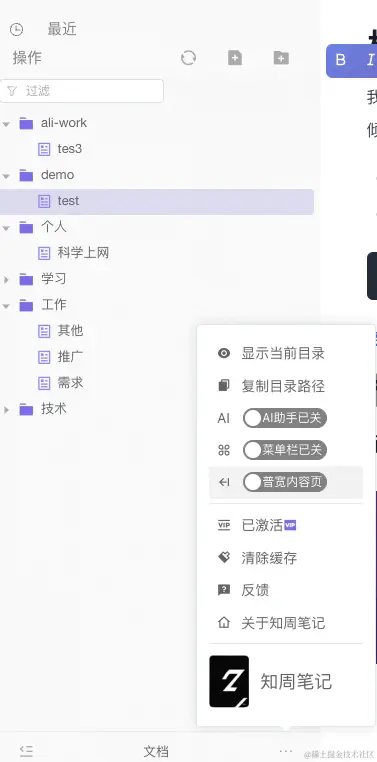
Task: Toggle the 普宽内容页 width switch
Action: click(x=285, y=482)
